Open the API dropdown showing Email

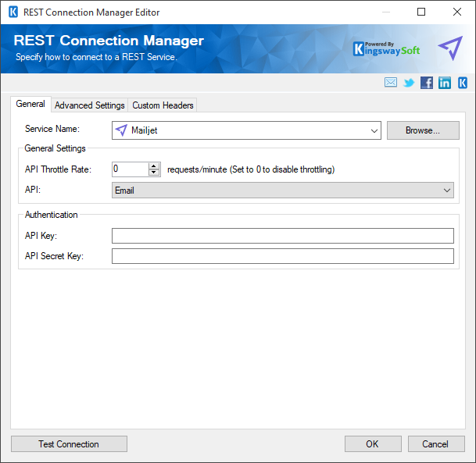[283, 190]
